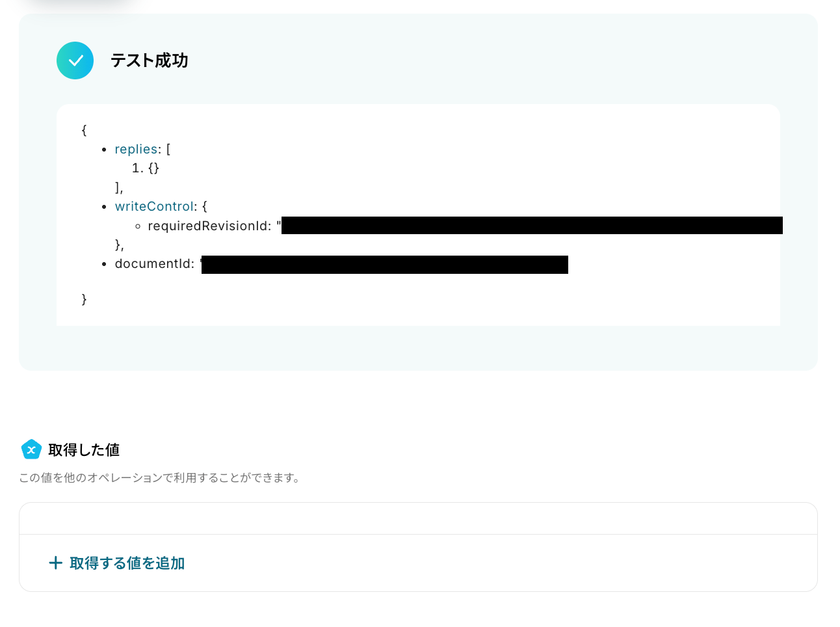The image size is (840, 627).
Task: Click the empty row above 取得する値を追加
Action: click(418, 518)
